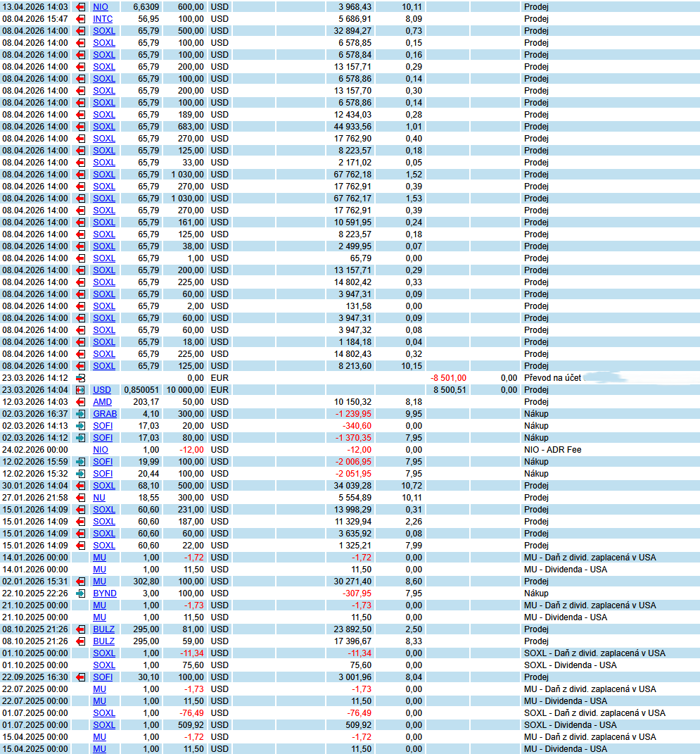
Task: Open the INTC ticker link
Action: point(103,19)
